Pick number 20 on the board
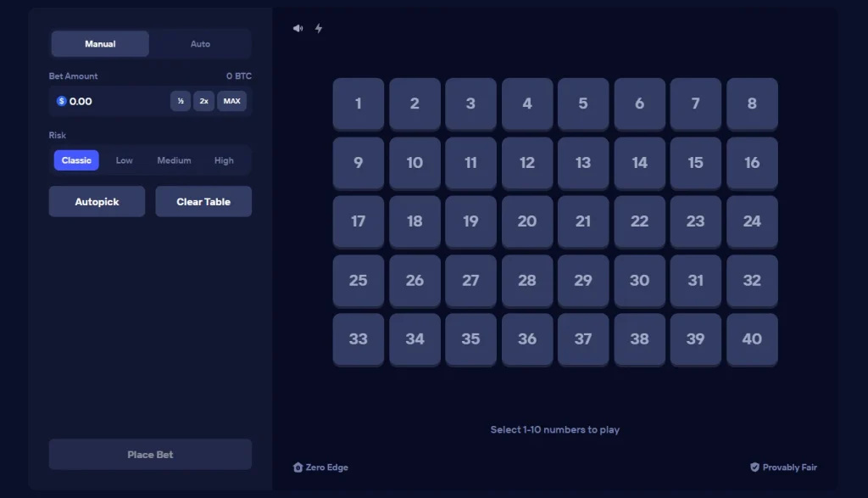 tap(527, 221)
